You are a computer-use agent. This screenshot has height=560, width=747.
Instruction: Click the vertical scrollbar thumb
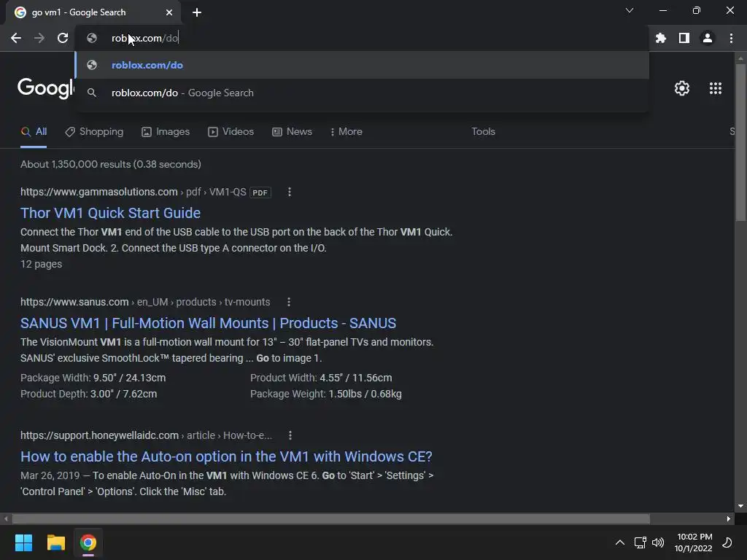tap(740, 142)
